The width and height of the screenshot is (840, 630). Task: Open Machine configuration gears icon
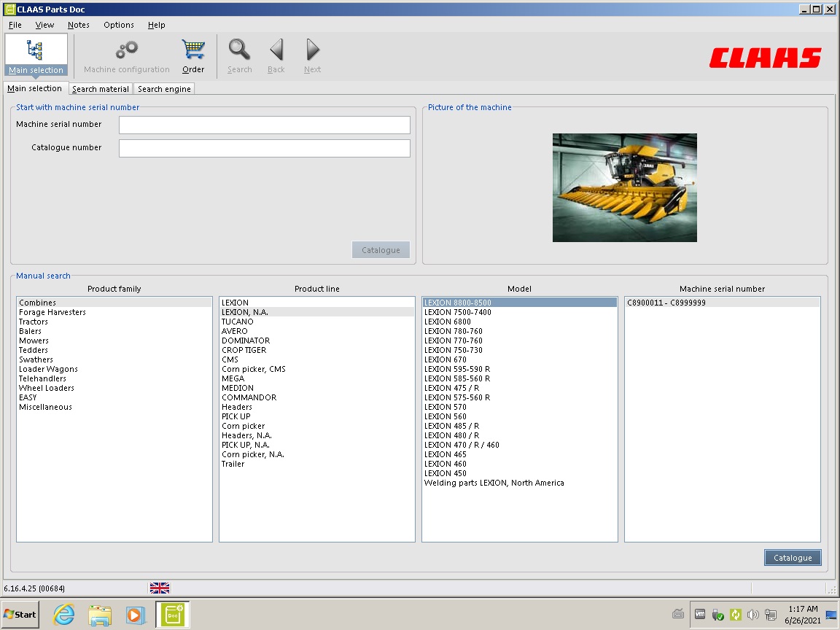[127, 51]
